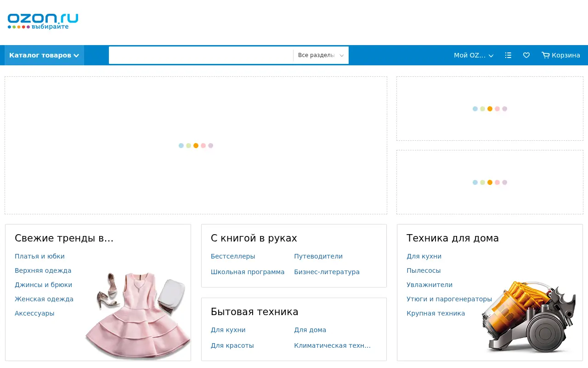Go to Для красоты

[232, 345]
